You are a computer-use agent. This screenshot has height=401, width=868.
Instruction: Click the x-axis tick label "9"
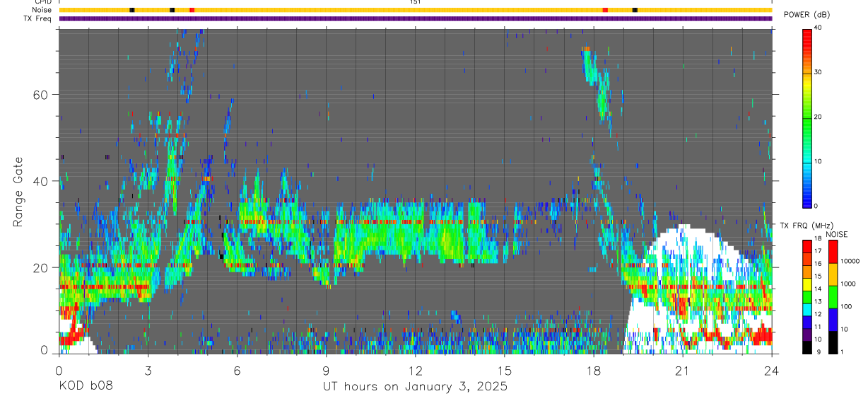click(x=326, y=371)
